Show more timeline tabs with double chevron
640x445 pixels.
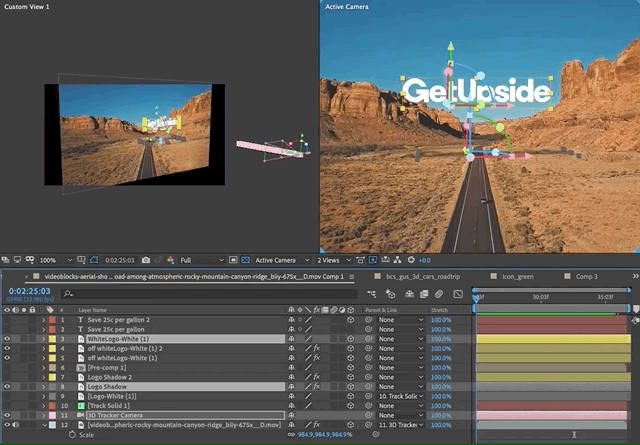[635, 276]
